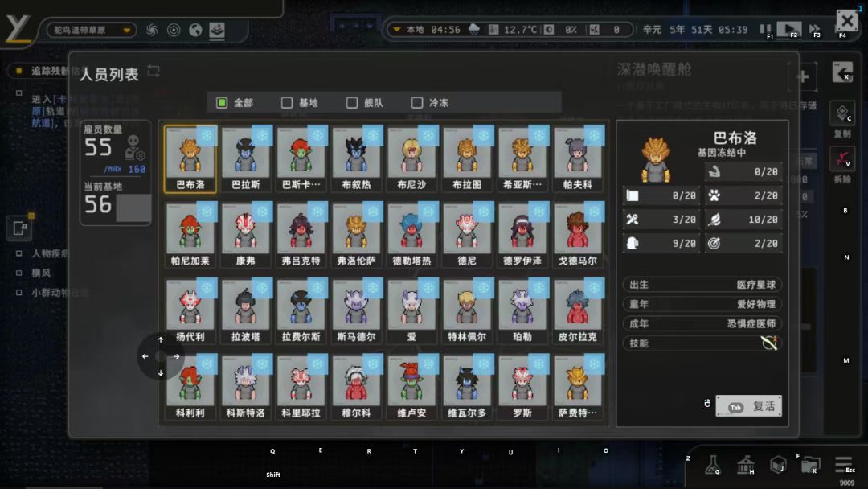
Task: Select the 德尼 character portrait
Action: click(x=467, y=235)
